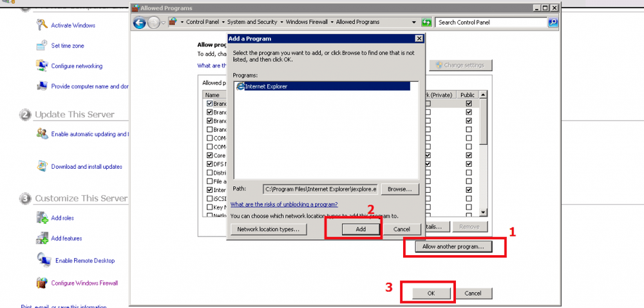Expand the arrow before Control Panel breadcrumb
The width and height of the screenshot is (644, 308).
coord(182,22)
